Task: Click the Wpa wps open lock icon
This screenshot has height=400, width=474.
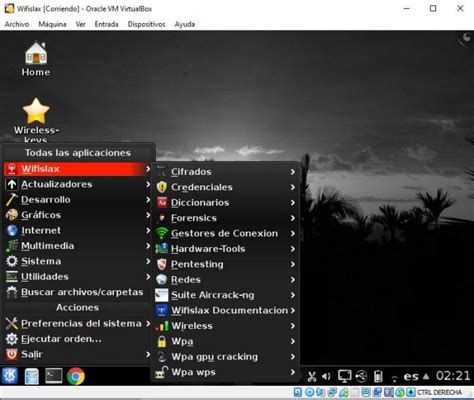Action: tap(161, 372)
